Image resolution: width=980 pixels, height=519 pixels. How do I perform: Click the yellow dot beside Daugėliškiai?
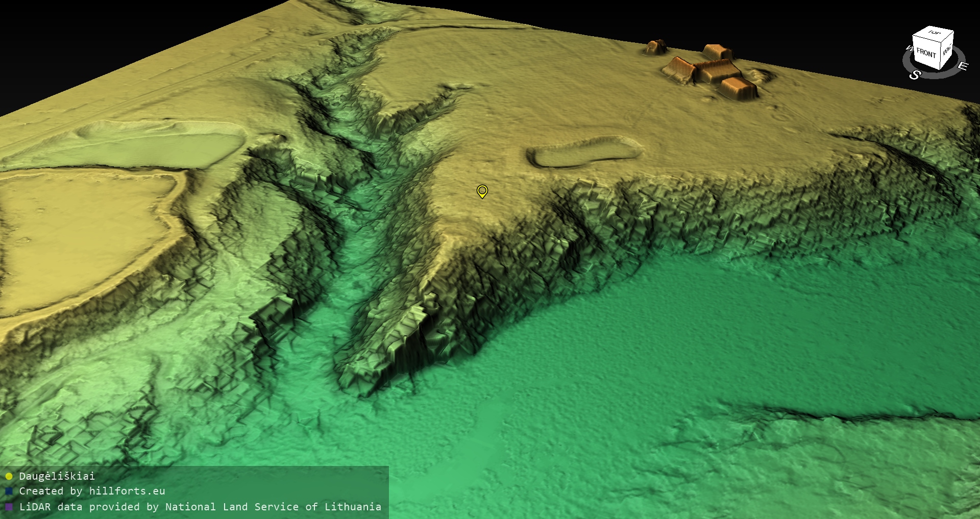point(9,476)
